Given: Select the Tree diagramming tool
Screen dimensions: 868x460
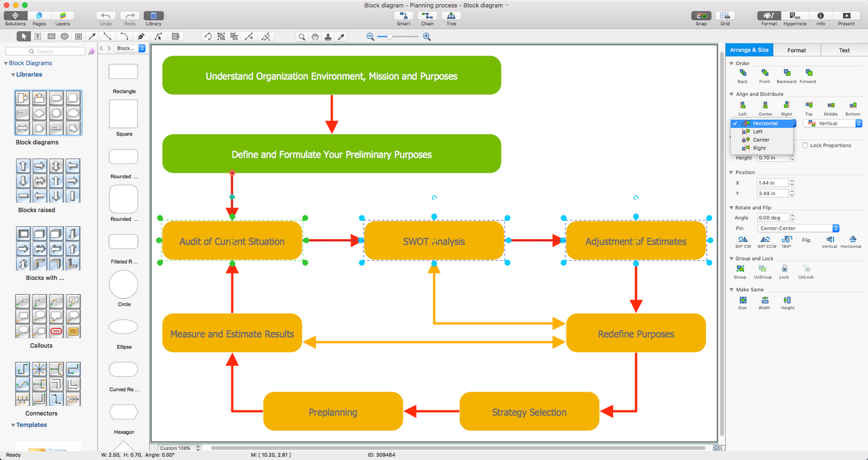Looking at the screenshot, I should (451, 18).
